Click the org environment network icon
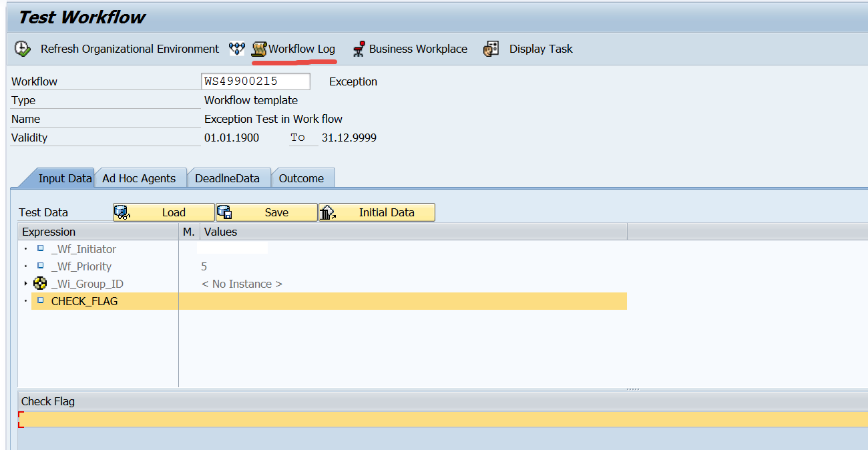868x450 pixels. [x=237, y=49]
